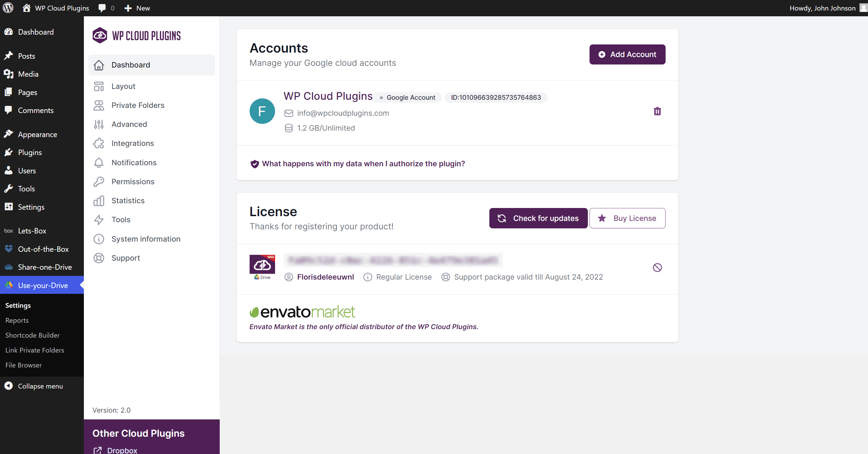Click the deactivate license circle-slash icon
The height and width of the screenshot is (454, 868).
(x=657, y=267)
